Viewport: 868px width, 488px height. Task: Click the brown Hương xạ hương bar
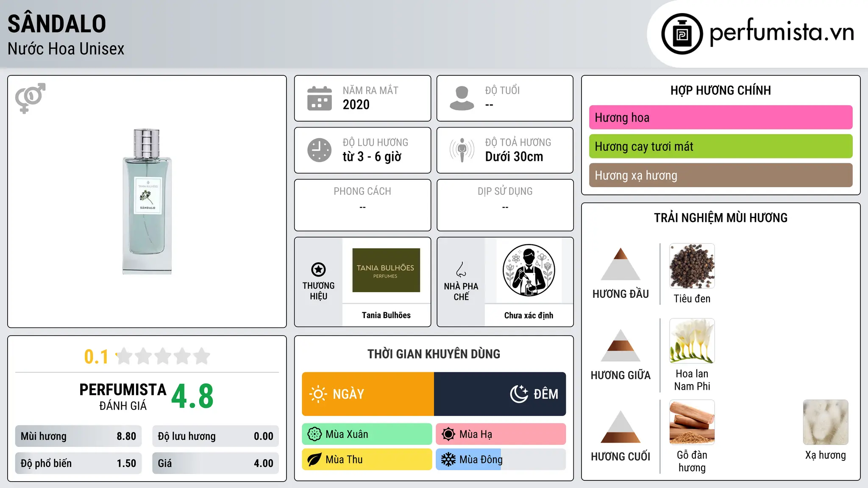pos(721,175)
